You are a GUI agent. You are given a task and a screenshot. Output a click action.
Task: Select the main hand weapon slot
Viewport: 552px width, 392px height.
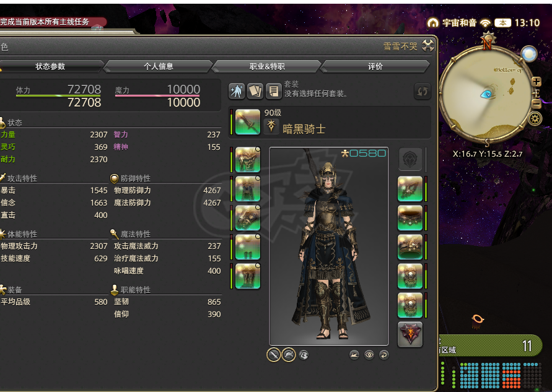(247, 122)
